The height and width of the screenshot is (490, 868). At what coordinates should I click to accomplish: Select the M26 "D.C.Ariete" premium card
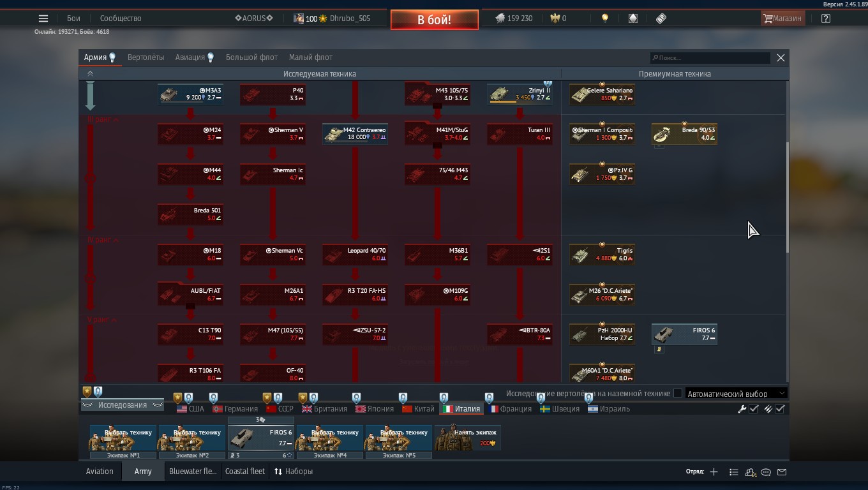(x=602, y=294)
